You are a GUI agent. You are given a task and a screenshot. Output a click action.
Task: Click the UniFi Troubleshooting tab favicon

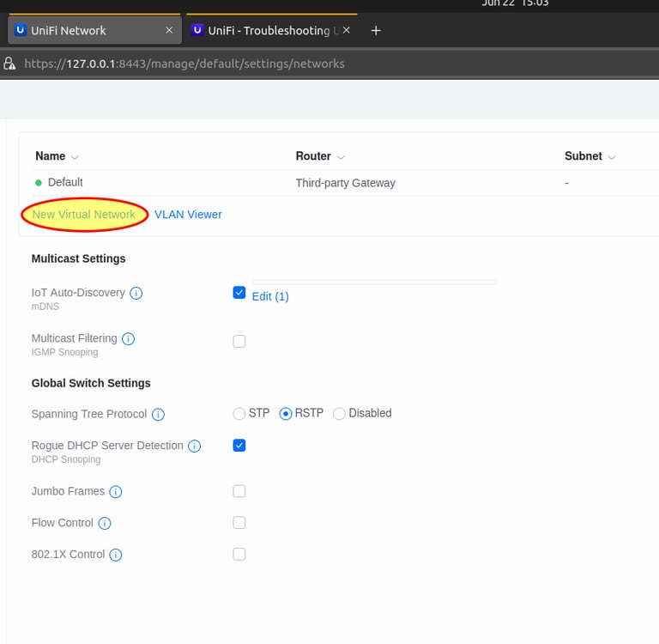pyautogui.click(x=197, y=30)
